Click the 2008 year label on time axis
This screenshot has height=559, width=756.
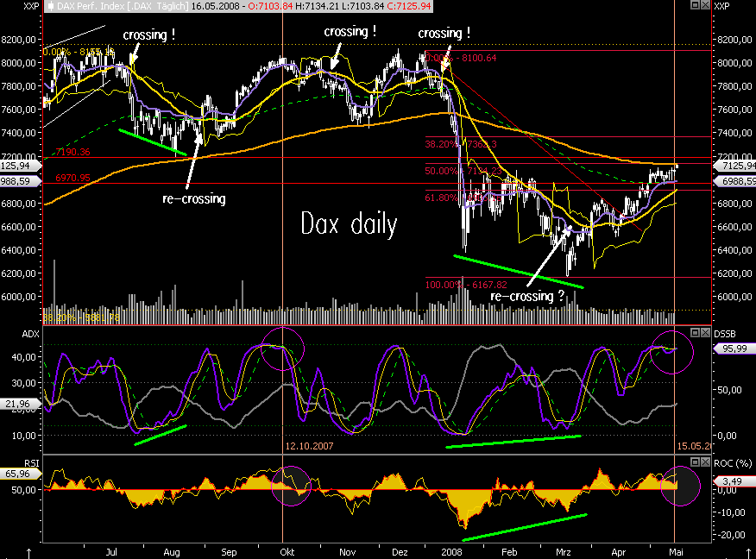[x=451, y=552]
